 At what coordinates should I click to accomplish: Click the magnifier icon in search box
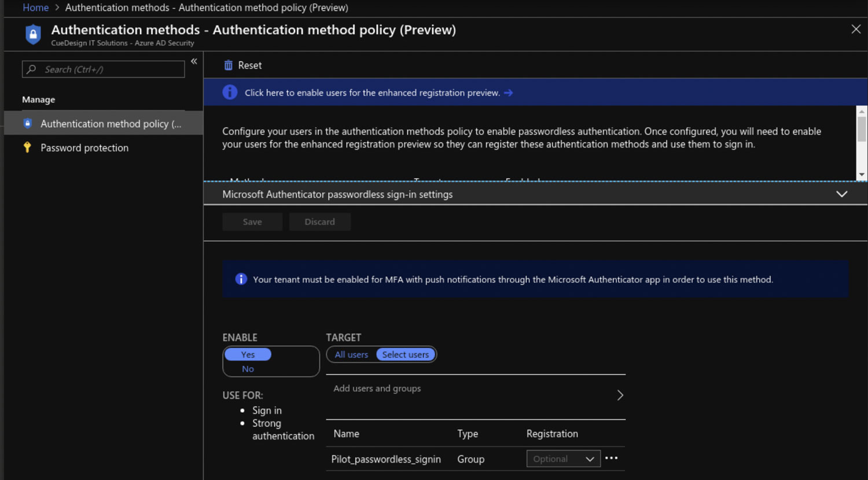tap(32, 69)
